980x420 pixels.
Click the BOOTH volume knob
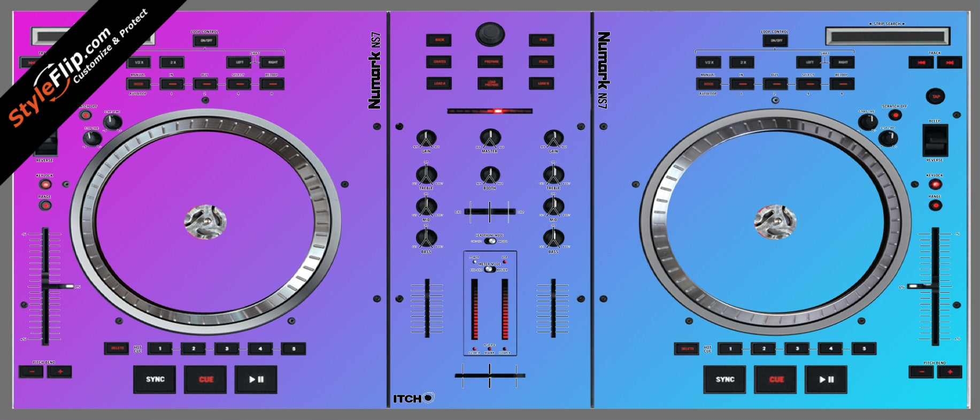coord(490,175)
